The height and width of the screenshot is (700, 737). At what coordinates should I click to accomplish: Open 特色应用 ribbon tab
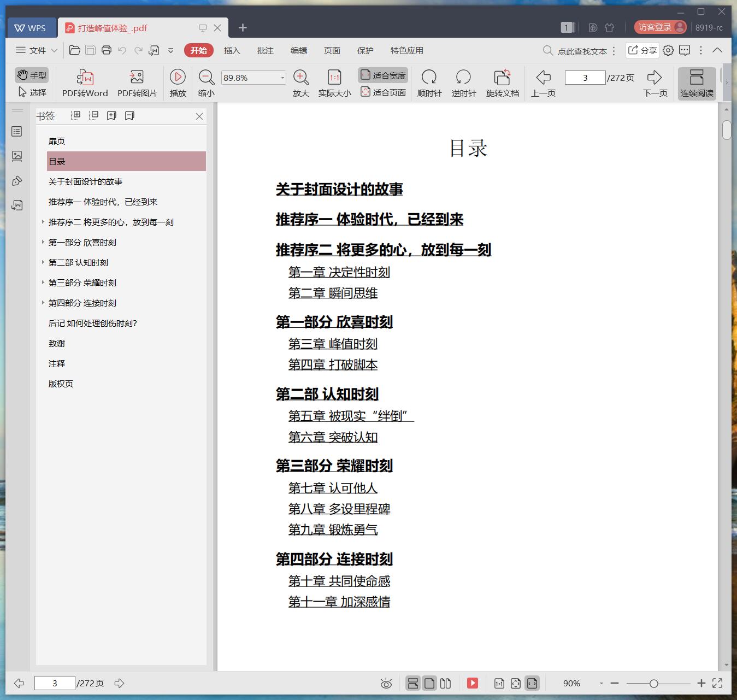(406, 50)
